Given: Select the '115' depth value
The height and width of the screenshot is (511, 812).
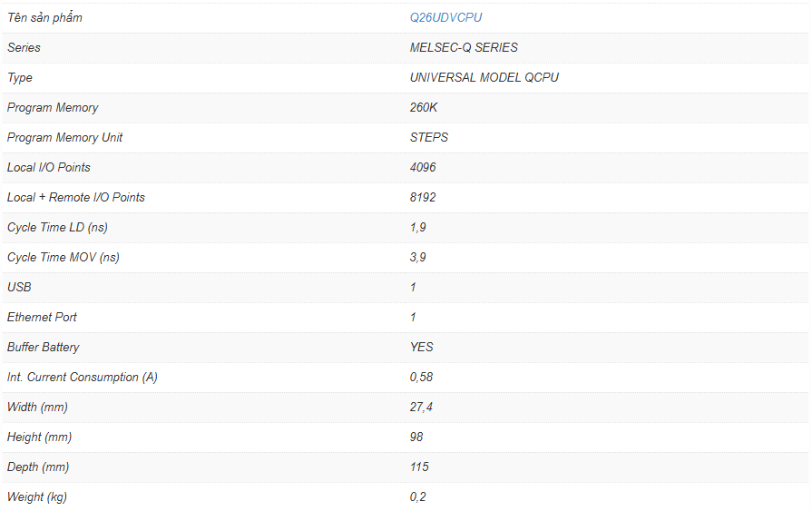Looking at the screenshot, I should click(419, 467).
